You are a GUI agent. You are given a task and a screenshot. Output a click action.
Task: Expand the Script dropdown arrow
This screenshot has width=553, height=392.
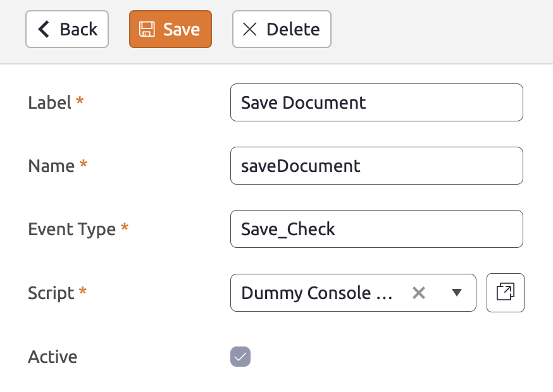[457, 293]
